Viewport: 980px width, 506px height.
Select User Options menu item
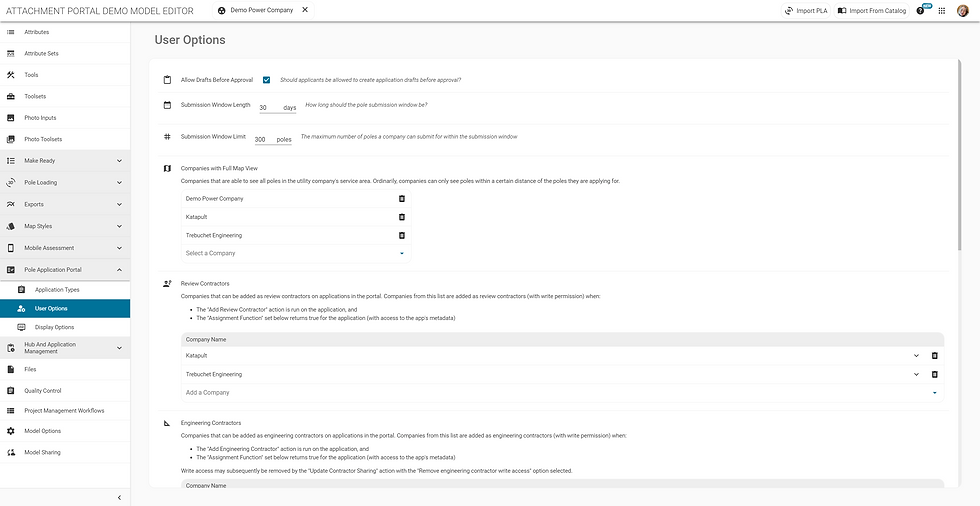[65, 309]
